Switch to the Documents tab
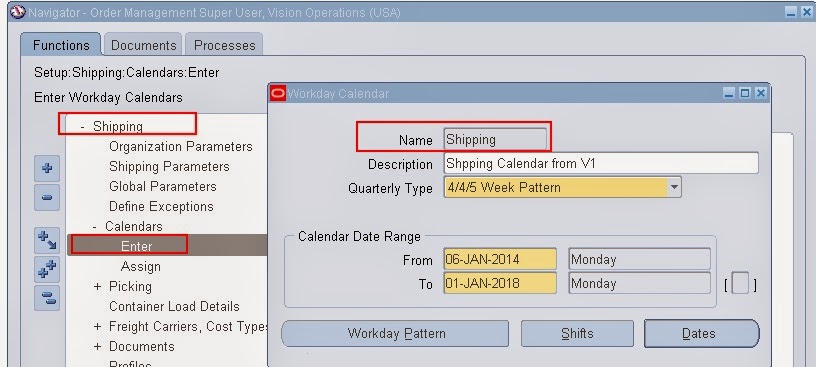 [x=143, y=45]
